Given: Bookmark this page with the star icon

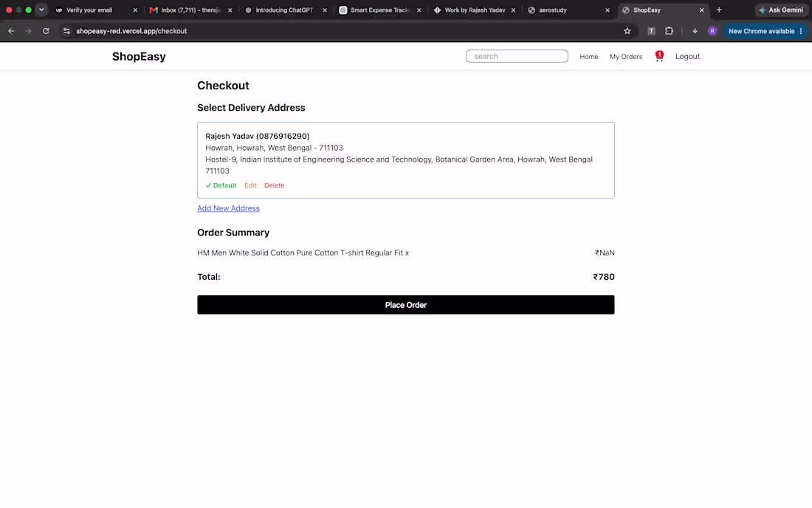Looking at the screenshot, I should [627, 31].
